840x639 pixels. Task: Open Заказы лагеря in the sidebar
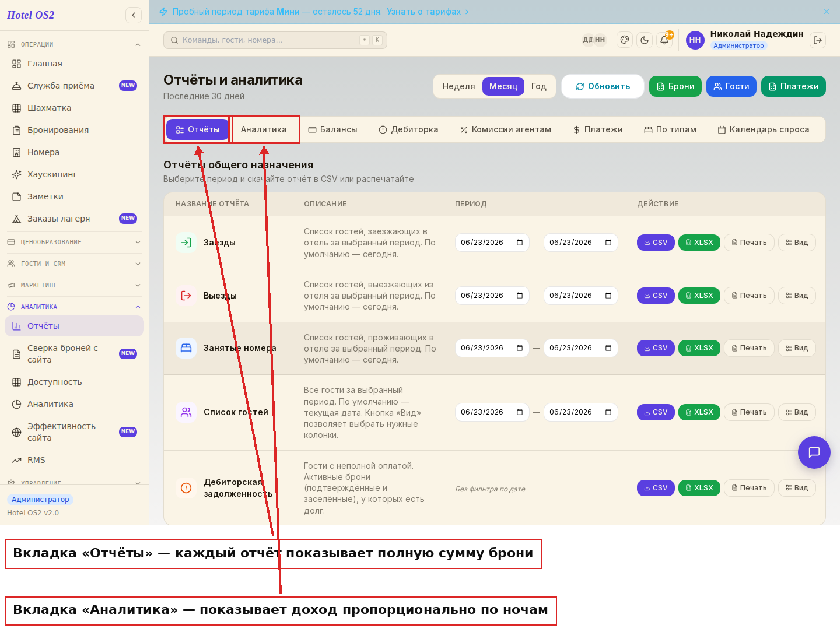[74, 219]
